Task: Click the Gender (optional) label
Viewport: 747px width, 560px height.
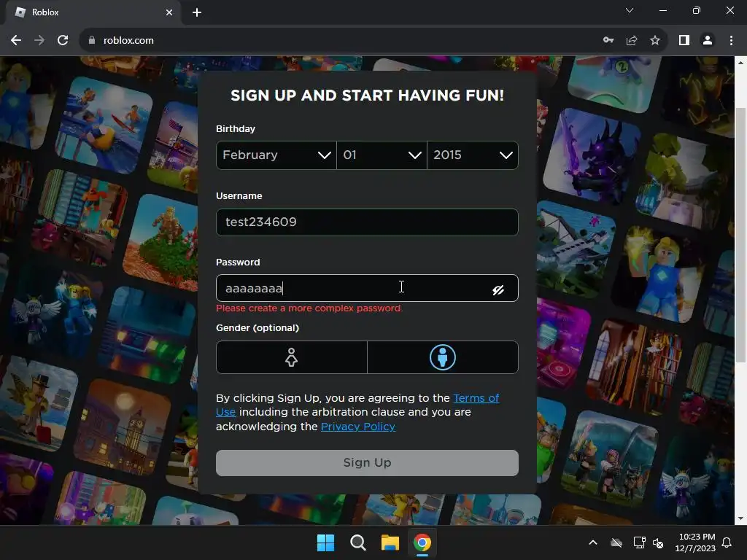Action: coord(258,328)
